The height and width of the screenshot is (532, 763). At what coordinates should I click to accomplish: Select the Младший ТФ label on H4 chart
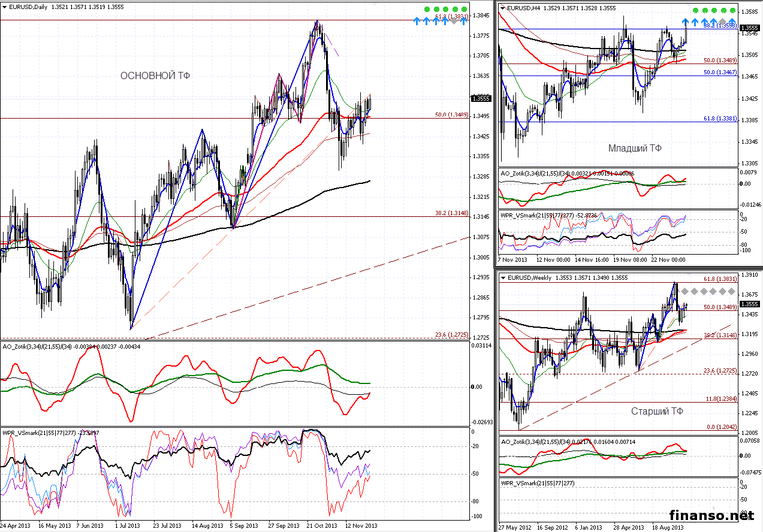click(x=635, y=148)
